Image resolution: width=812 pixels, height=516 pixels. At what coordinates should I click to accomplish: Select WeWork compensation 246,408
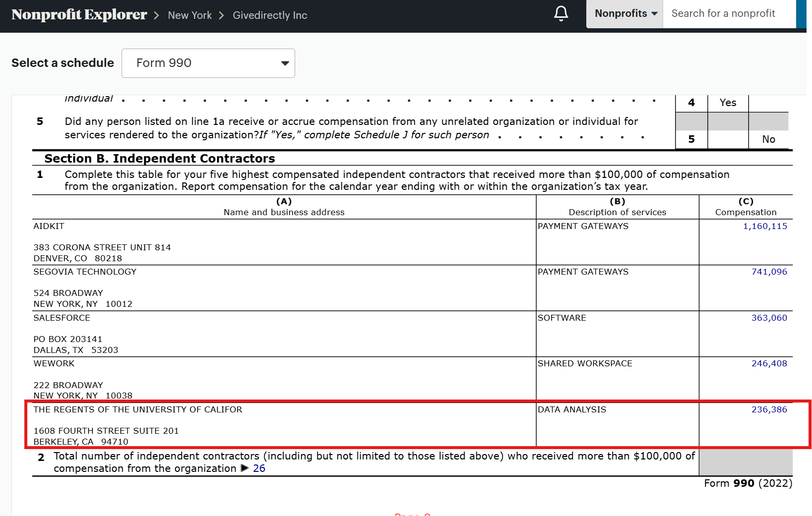click(769, 363)
